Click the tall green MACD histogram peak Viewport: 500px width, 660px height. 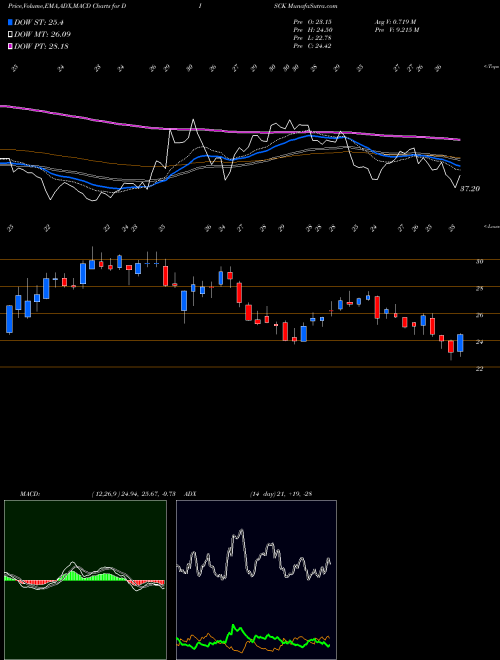(x=73, y=575)
